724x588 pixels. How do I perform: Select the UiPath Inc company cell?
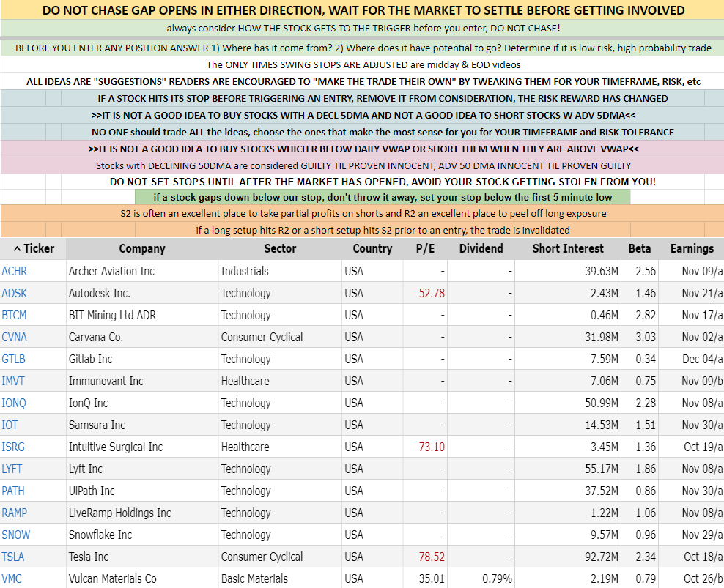coord(142,491)
